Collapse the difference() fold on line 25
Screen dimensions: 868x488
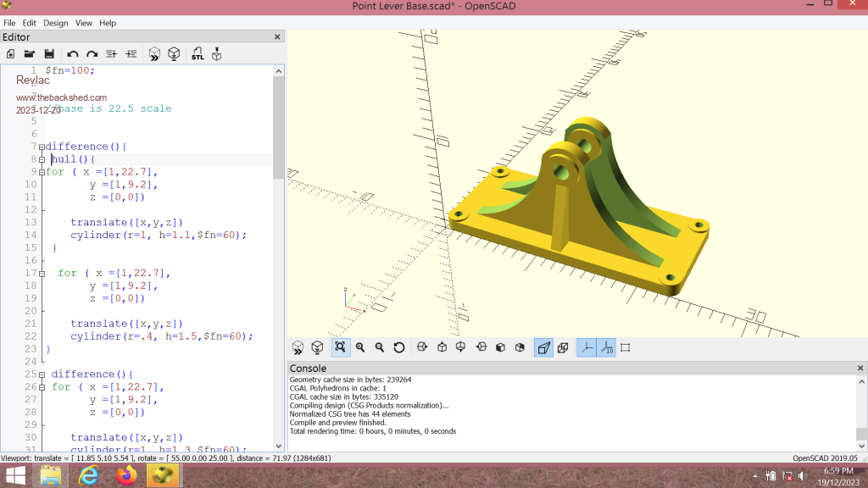(x=42, y=374)
